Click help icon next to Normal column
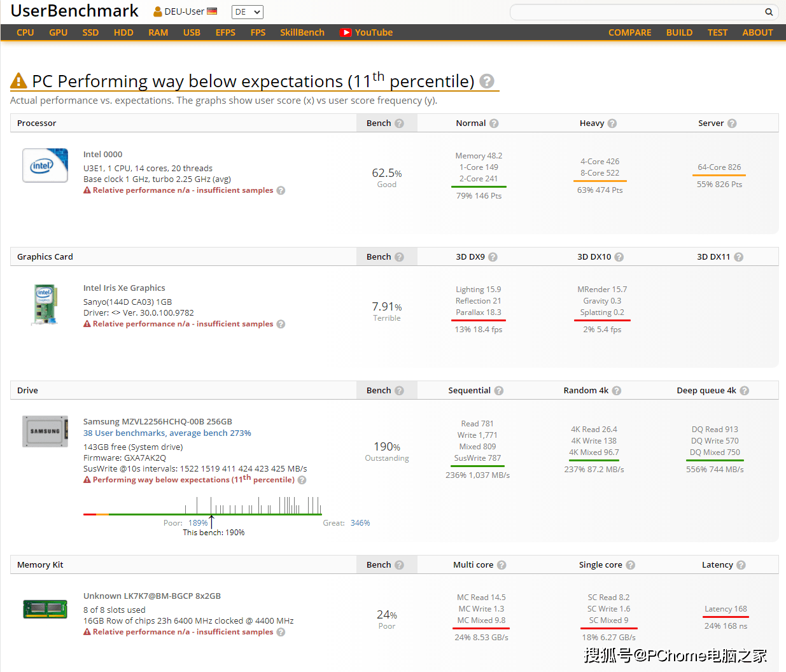This screenshot has width=786, height=672. tap(494, 123)
